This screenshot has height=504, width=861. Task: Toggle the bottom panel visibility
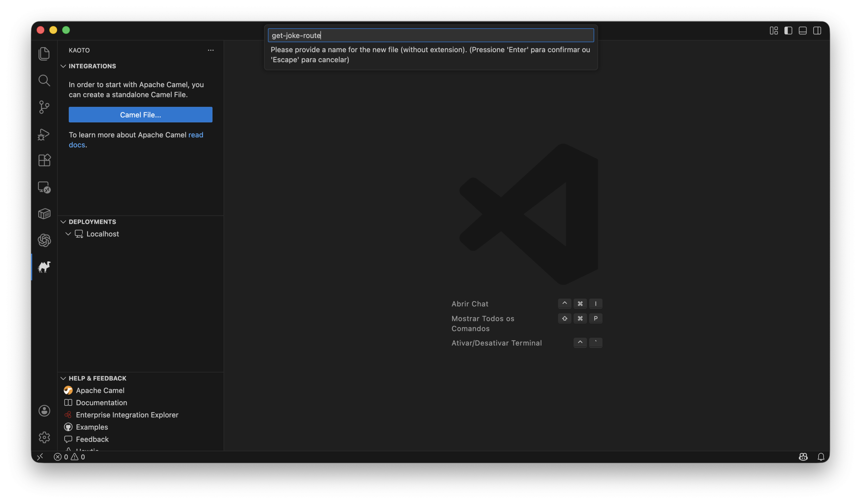802,31
